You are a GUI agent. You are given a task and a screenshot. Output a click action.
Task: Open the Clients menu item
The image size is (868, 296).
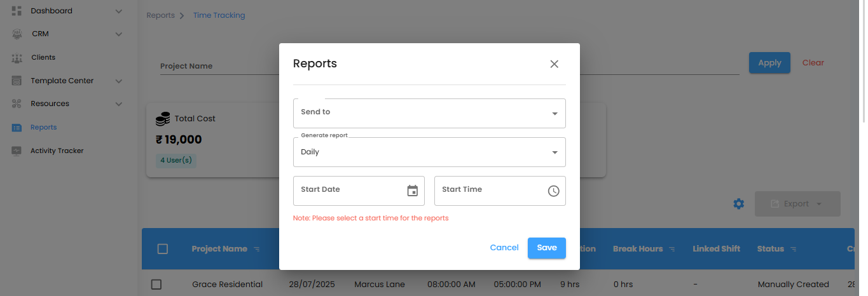point(43,57)
